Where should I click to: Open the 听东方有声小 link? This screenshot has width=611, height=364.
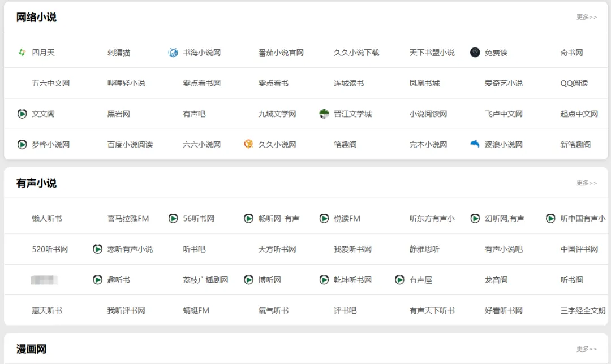click(x=432, y=219)
